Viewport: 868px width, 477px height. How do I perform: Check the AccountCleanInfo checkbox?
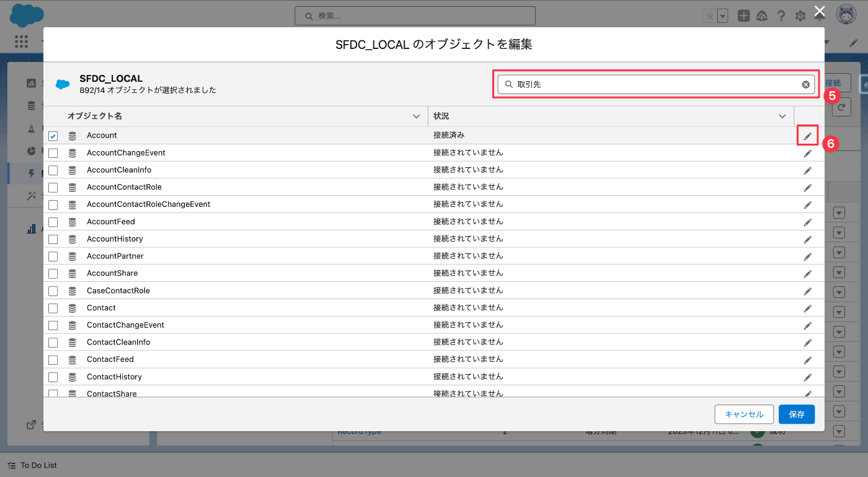click(x=53, y=170)
